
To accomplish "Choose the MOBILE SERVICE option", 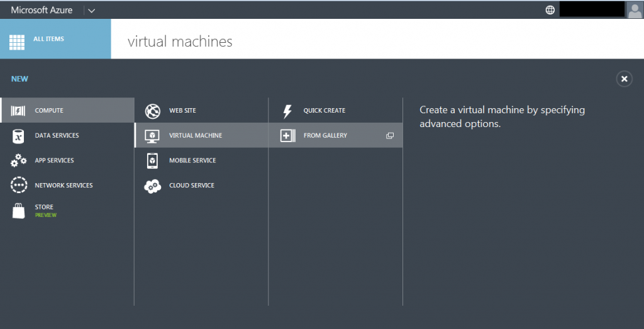I will coord(201,160).
